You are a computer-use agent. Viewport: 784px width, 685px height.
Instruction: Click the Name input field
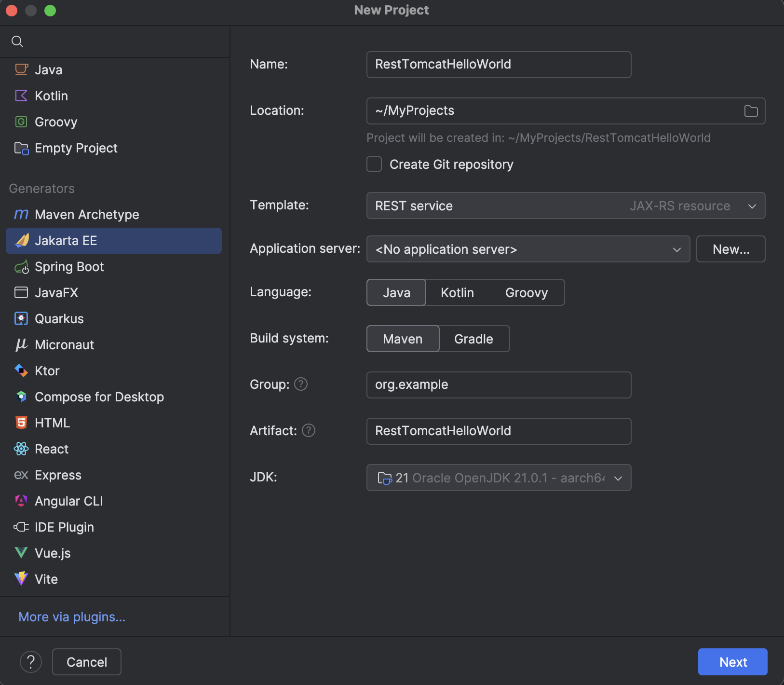498,64
